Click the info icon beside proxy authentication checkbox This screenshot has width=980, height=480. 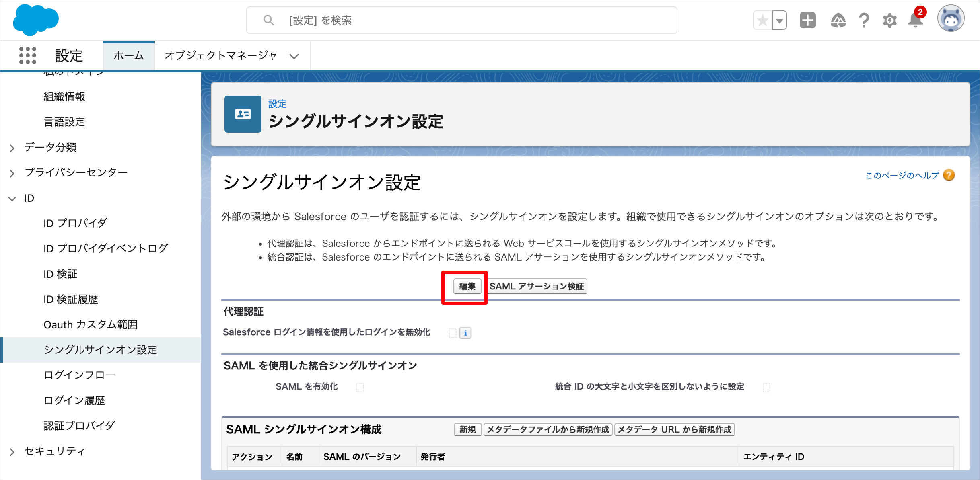click(465, 333)
